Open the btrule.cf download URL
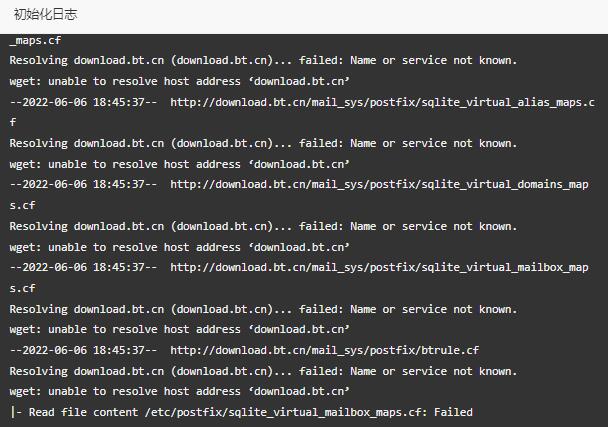 tap(324, 350)
